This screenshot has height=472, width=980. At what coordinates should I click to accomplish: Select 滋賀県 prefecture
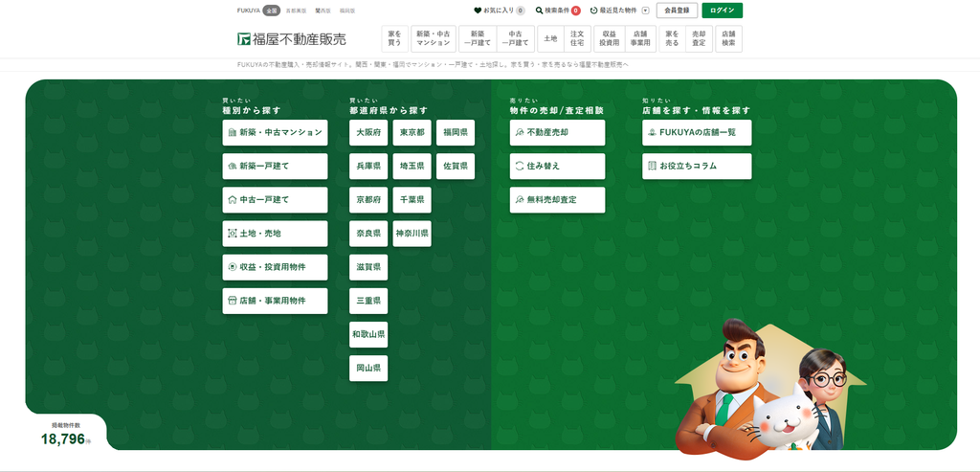pos(368,267)
